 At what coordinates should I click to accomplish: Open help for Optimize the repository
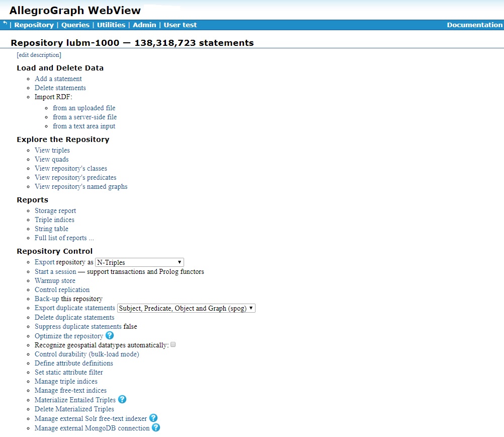(110, 335)
